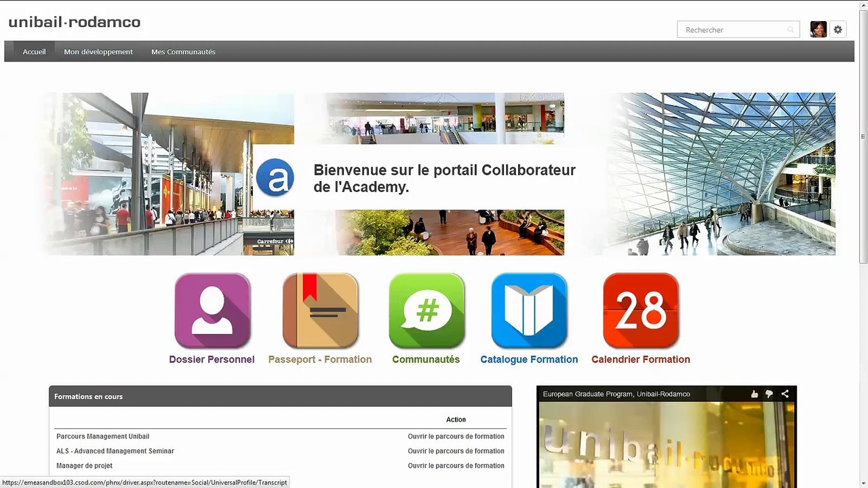The height and width of the screenshot is (488, 868).
Task: Open the Mes Communautés menu
Action: (183, 52)
